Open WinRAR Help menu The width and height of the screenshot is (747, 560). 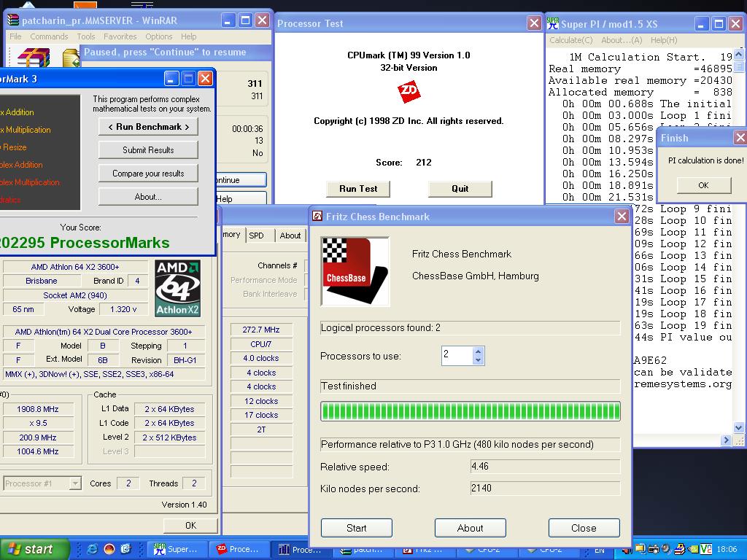point(189,36)
